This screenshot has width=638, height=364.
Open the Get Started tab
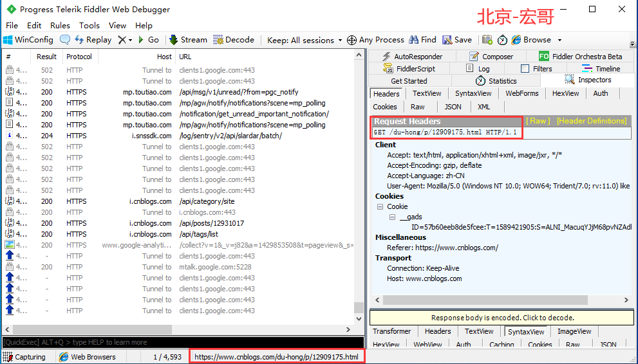pyautogui.click(x=409, y=81)
